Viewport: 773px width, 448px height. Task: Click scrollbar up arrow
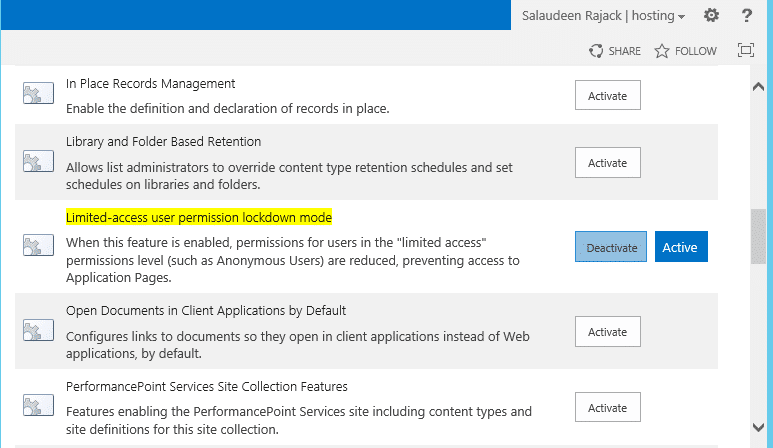758,87
